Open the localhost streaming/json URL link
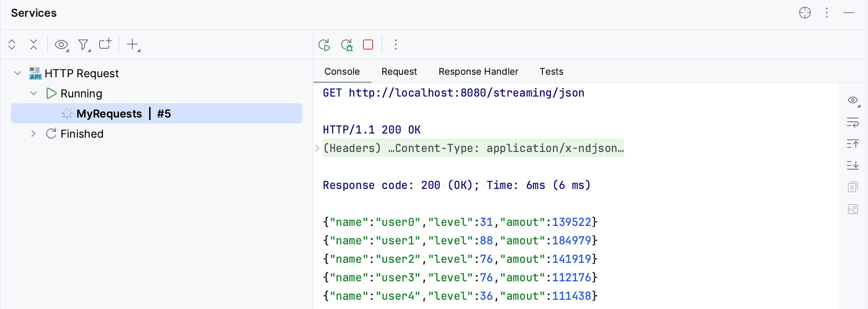This screenshot has width=868, height=309. pos(466,93)
